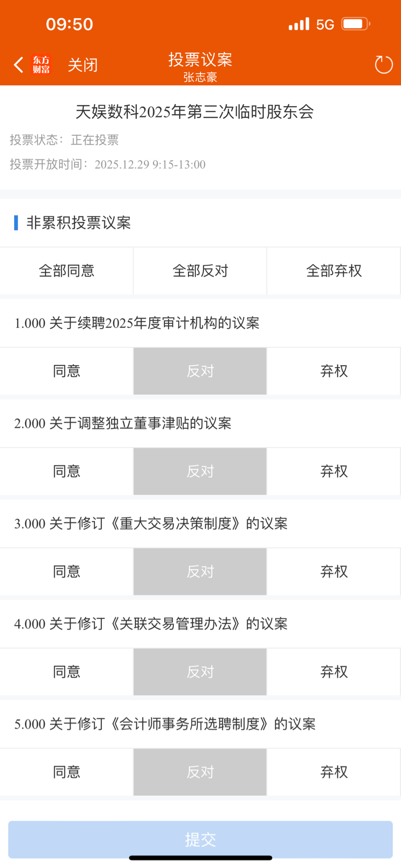401x868 pixels.
Task: Tap the refresh icon in header
Action: coord(384,65)
